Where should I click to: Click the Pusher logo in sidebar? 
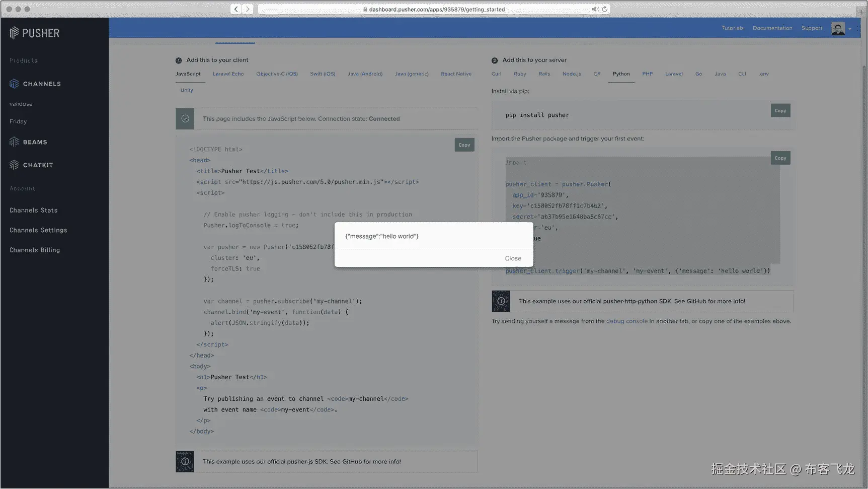[34, 33]
